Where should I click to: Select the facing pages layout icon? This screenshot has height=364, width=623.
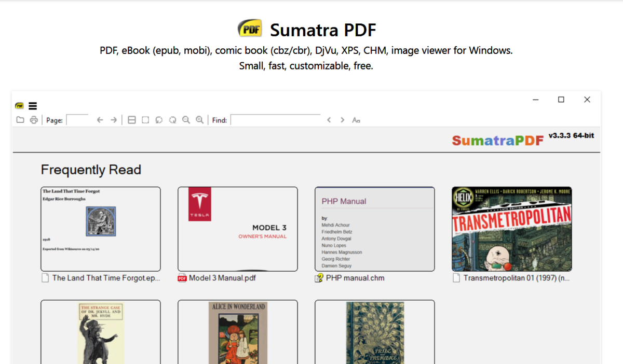[x=131, y=120]
